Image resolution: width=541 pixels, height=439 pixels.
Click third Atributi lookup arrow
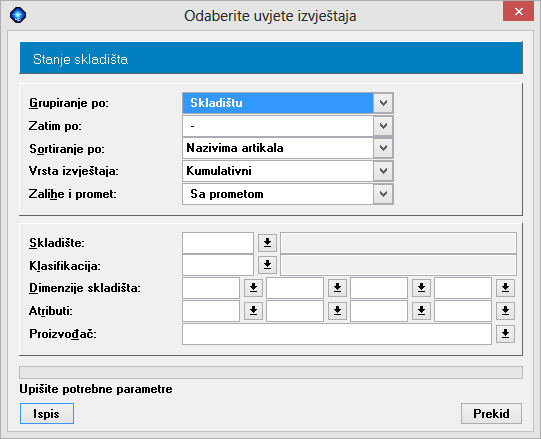click(x=421, y=311)
